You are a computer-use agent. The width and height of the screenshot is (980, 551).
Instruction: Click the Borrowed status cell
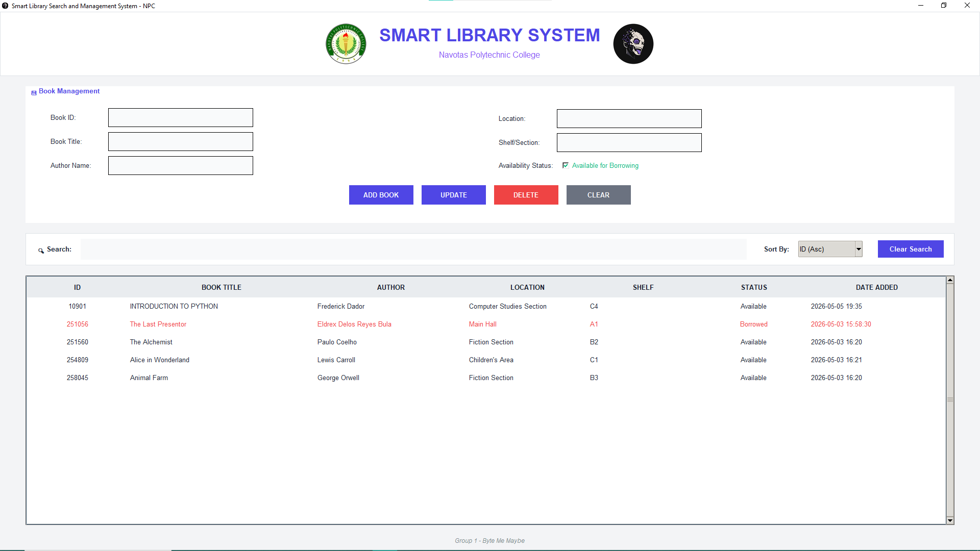click(x=754, y=324)
